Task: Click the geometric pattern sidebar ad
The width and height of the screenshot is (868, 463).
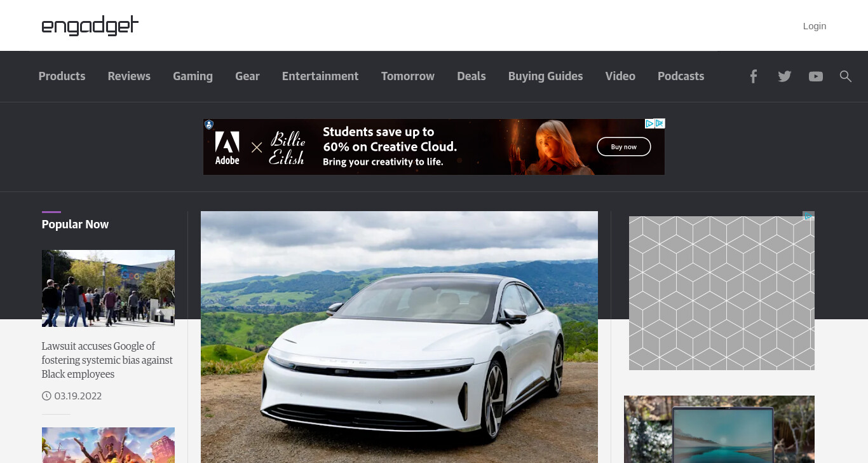Action: pyautogui.click(x=722, y=293)
